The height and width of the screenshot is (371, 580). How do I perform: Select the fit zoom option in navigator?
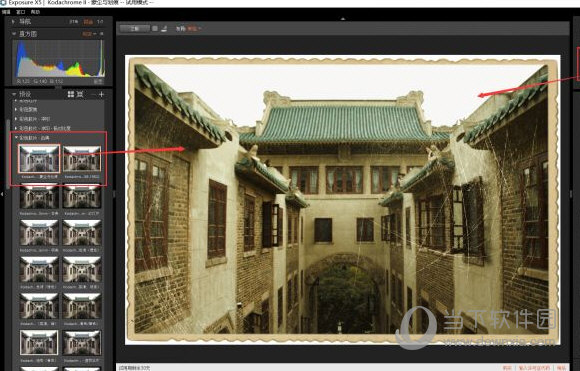pyautogui.click(x=88, y=22)
